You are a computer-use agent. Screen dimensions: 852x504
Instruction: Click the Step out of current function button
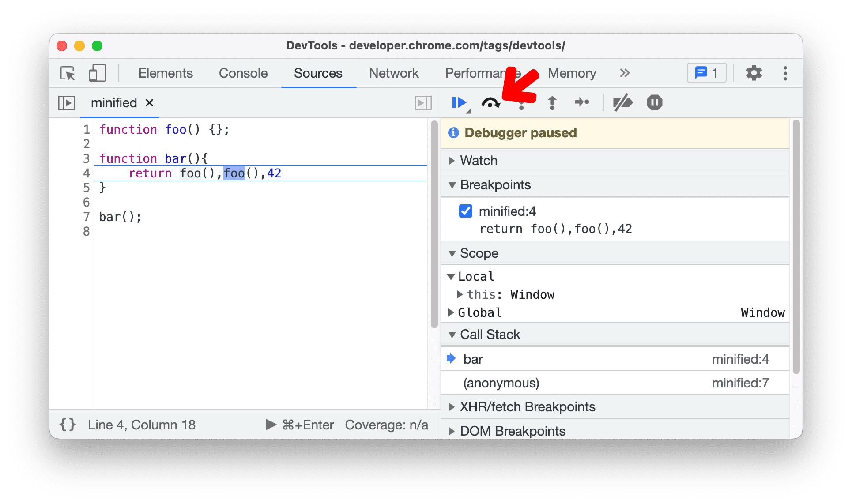(x=553, y=102)
